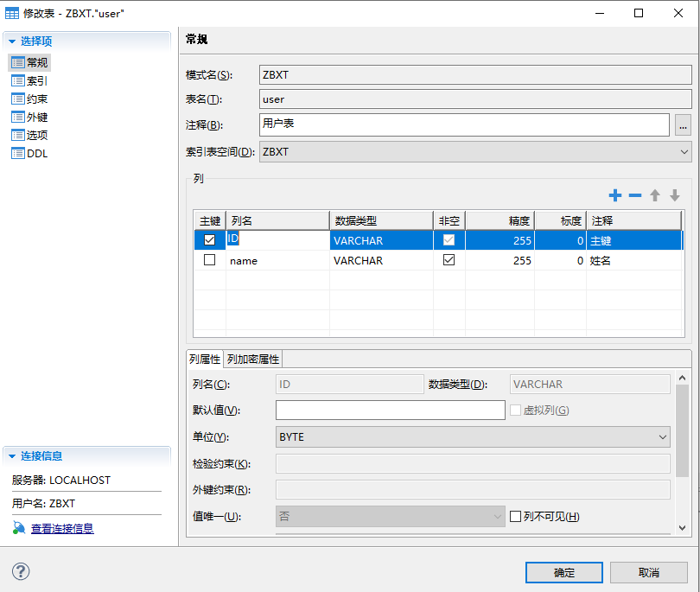Click the 外键约束 field
This screenshot has width=700, height=592.
pyautogui.click(x=473, y=490)
